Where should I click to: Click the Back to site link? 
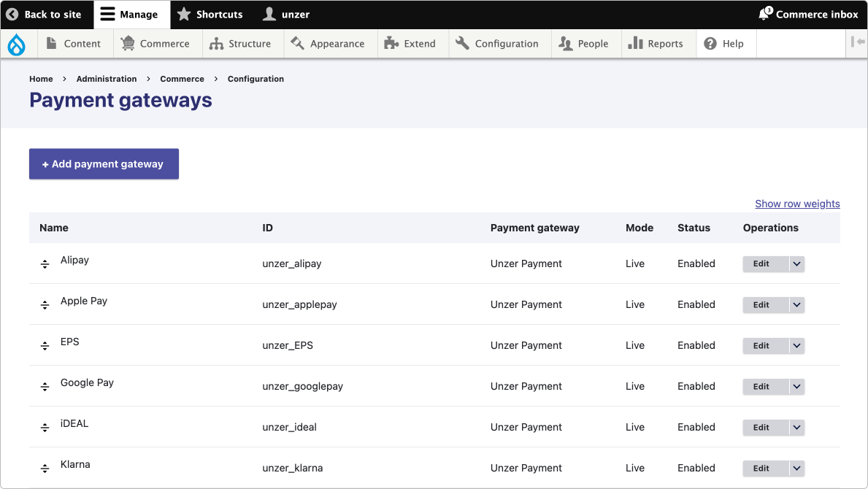click(x=47, y=15)
